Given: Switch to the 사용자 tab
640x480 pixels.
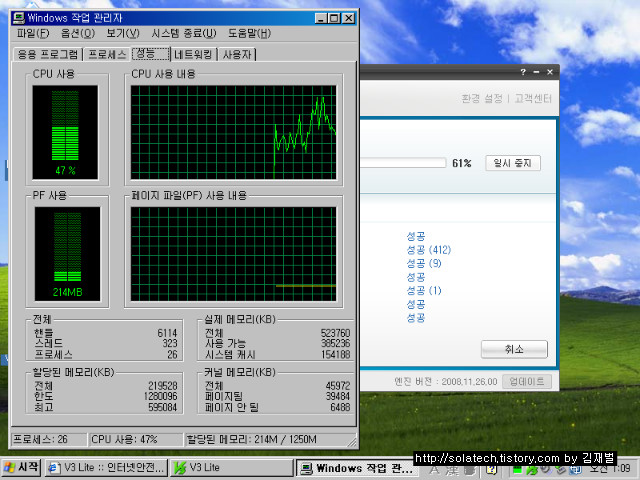Looking at the screenshot, I should (x=237, y=54).
